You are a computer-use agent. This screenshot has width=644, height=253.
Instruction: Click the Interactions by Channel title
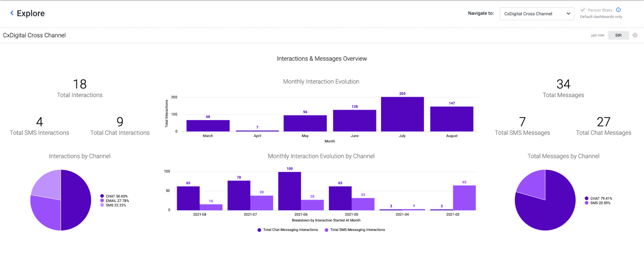(80, 156)
